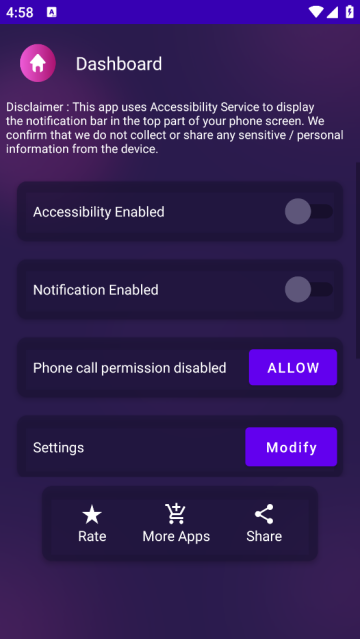
Task: Tap the pink home icon
Action: (38, 63)
